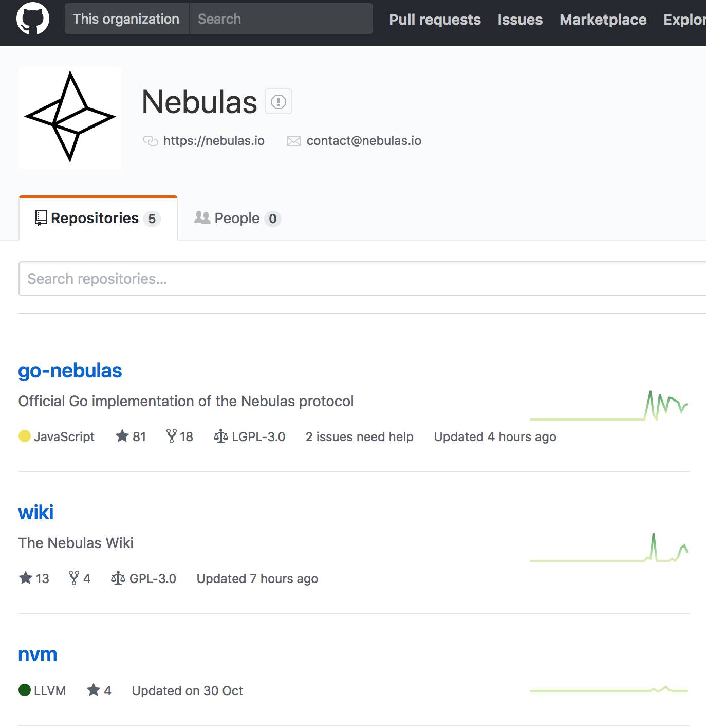706x728 pixels.
Task: Click the People count badge 0
Action: click(273, 219)
